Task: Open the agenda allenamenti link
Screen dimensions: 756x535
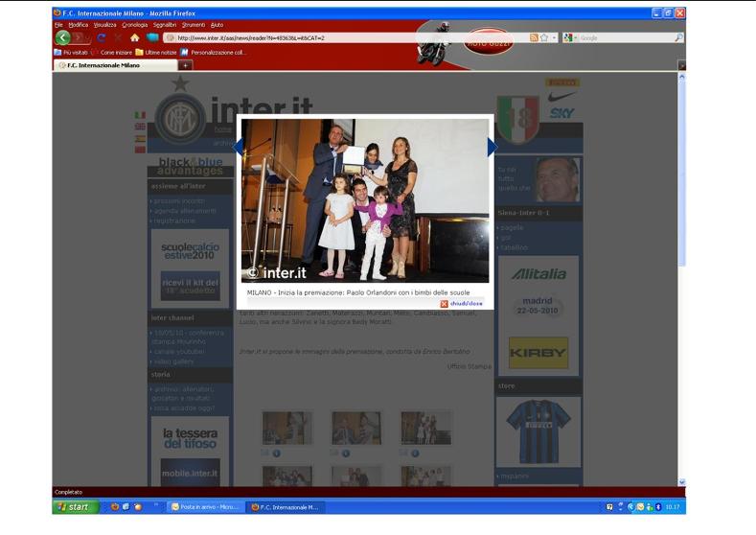Action: 185,211
